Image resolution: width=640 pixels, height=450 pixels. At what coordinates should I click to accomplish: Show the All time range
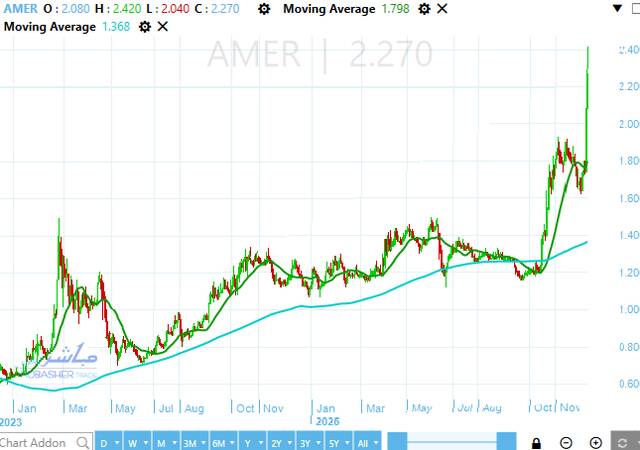pos(367,442)
